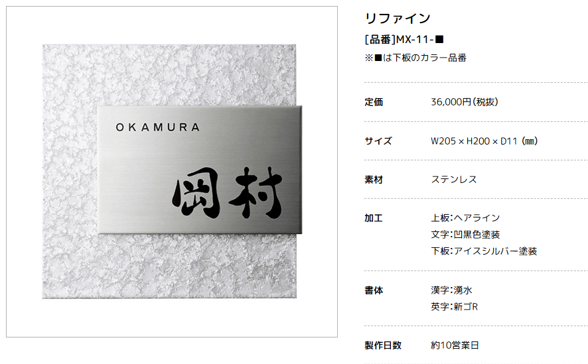Click the 下板:アイスシルバー塗装 line
This screenshot has width=588, height=364.
pyautogui.click(x=484, y=251)
